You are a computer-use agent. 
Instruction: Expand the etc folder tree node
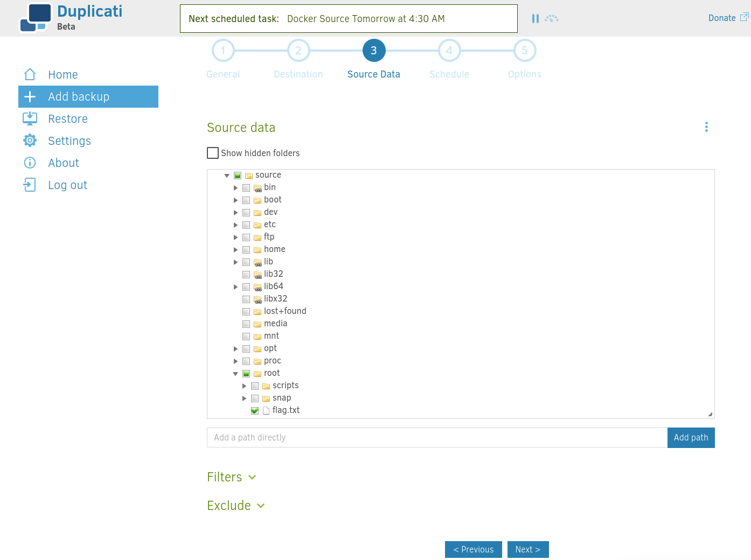tap(235, 225)
